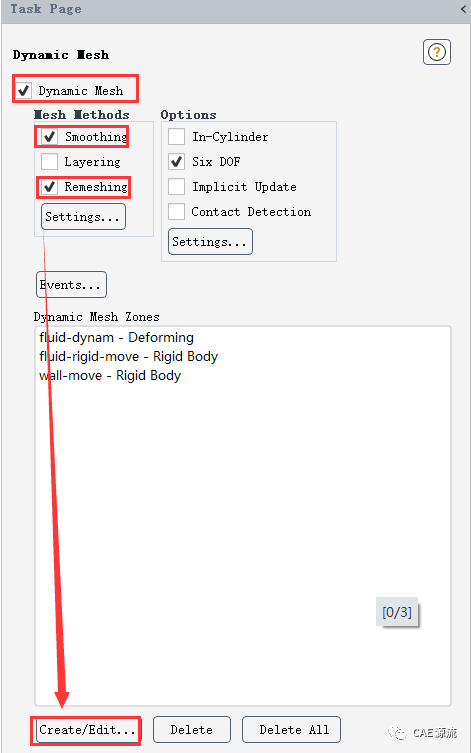This screenshot has height=753, width=471.
Task: Enable the In-Cylinder option
Action: tap(176, 137)
